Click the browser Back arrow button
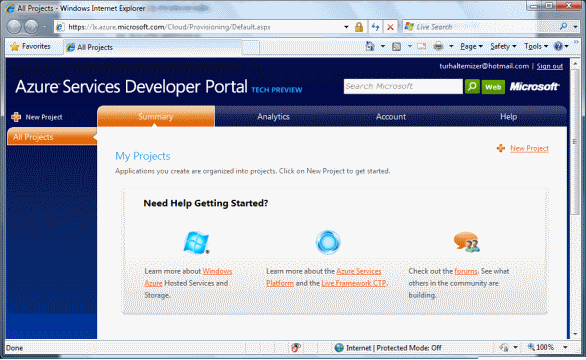The image size is (586, 360). (14, 27)
